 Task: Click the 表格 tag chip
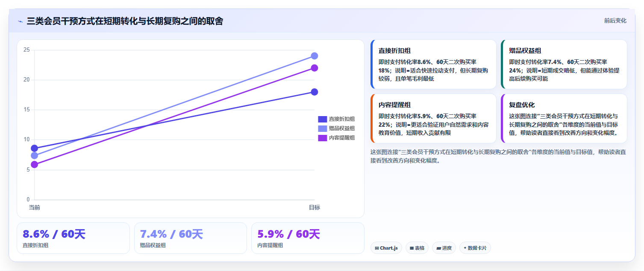(x=417, y=248)
